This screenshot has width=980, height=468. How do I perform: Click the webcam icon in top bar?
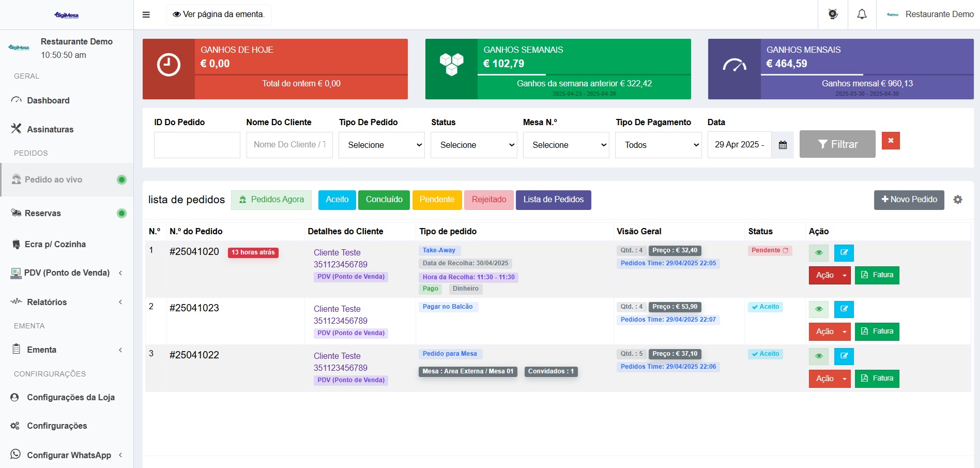(833, 14)
